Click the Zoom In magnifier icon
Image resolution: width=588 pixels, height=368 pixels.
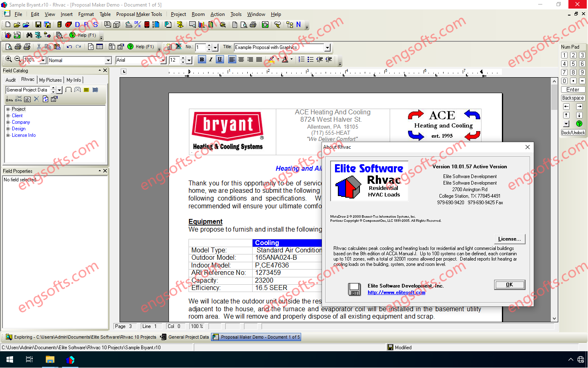click(9, 60)
